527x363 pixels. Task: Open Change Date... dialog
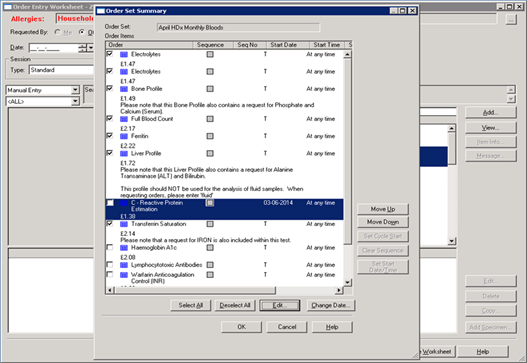click(331, 305)
